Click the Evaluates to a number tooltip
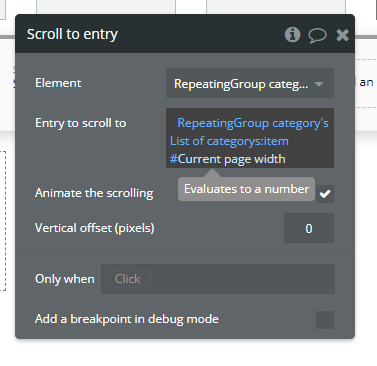 pos(246,189)
